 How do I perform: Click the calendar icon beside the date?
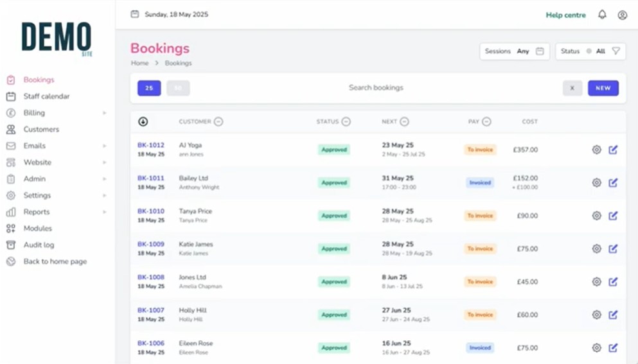point(135,14)
